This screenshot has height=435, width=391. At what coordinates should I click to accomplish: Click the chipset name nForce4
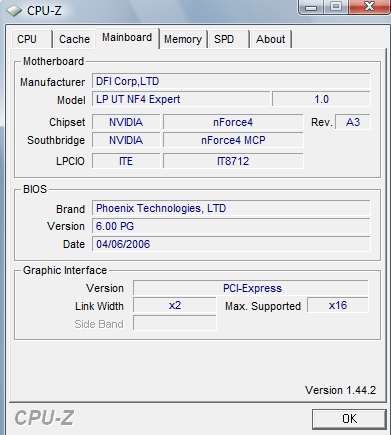click(x=233, y=122)
